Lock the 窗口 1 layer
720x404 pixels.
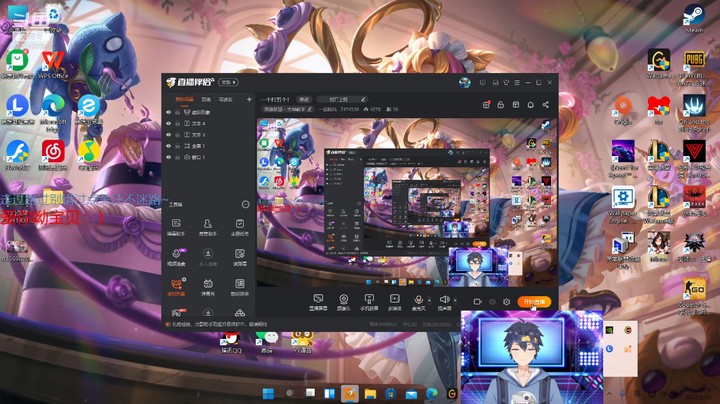click(x=177, y=157)
